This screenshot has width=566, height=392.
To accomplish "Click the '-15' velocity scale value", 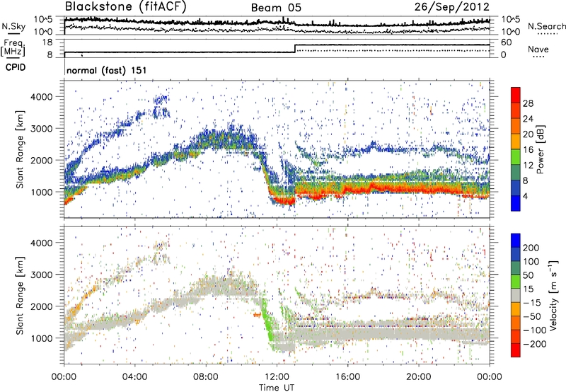I will pos(532,302).
